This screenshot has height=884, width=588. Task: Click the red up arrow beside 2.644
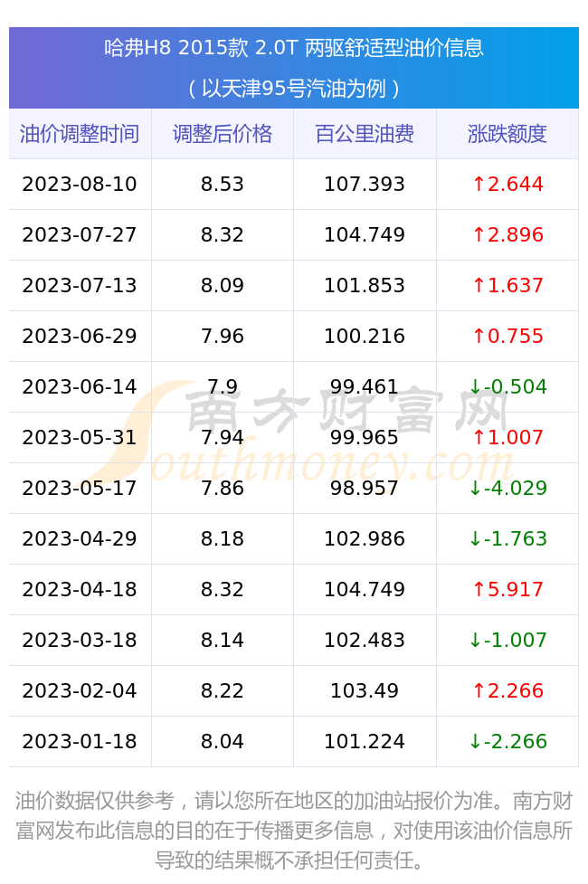[479, 185]
